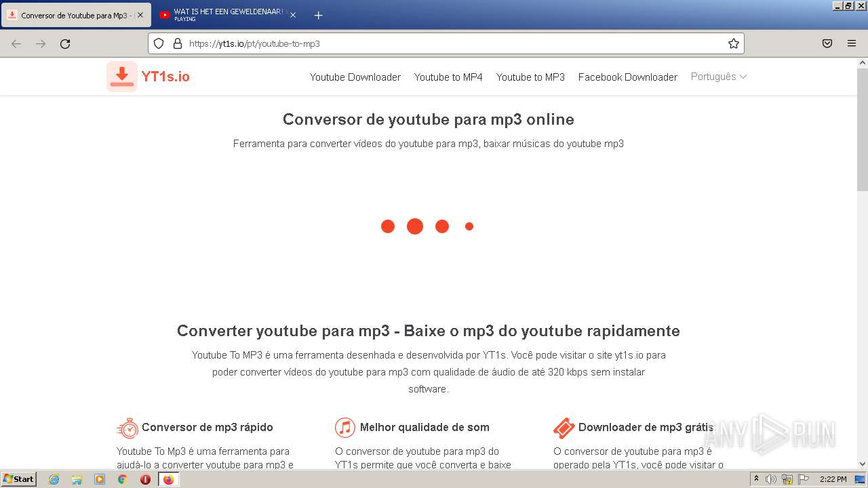Click the YT1s.io download logo icon
Viewport: 868px width, 488px height.
(122, 77)
